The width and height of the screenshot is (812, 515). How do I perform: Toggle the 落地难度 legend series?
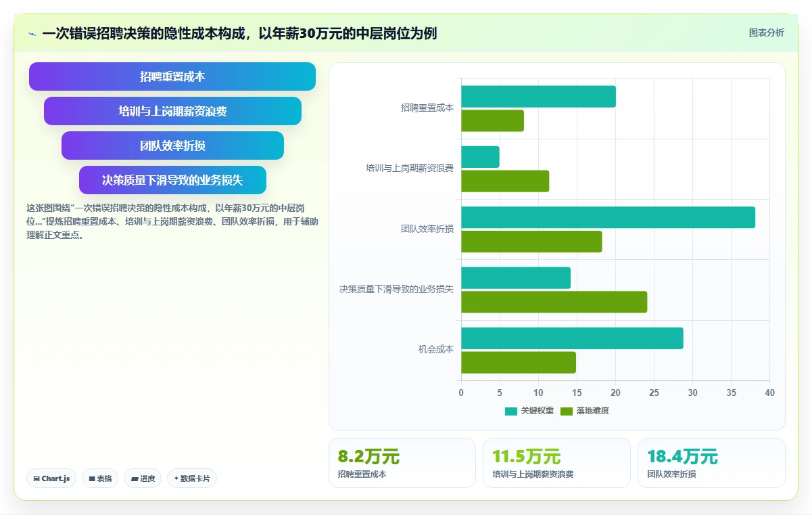[585, 411]
